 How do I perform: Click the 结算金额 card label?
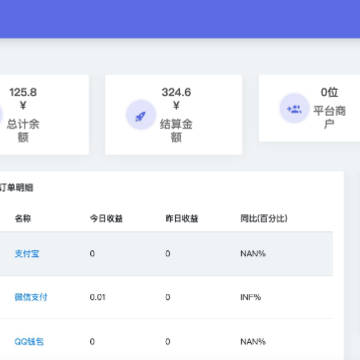pyautogui.click(x=176, y=131)
